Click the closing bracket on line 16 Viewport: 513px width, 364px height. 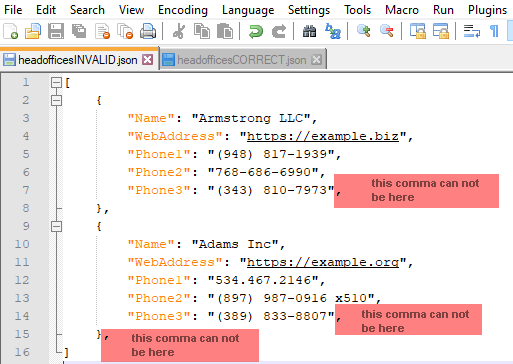67,352
